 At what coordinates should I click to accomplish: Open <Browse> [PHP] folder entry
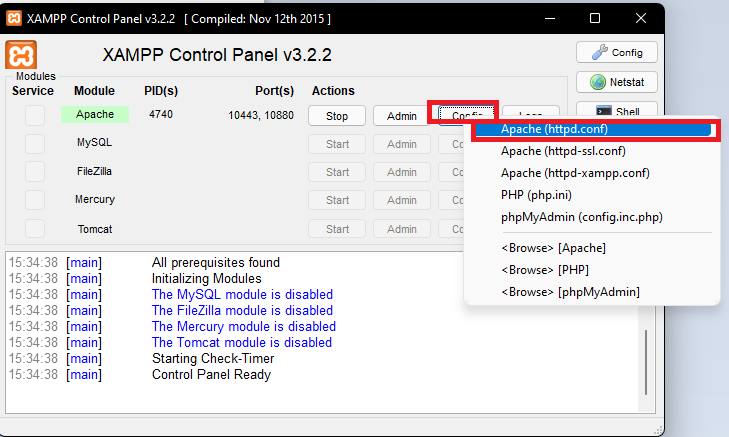pos(546,270)
